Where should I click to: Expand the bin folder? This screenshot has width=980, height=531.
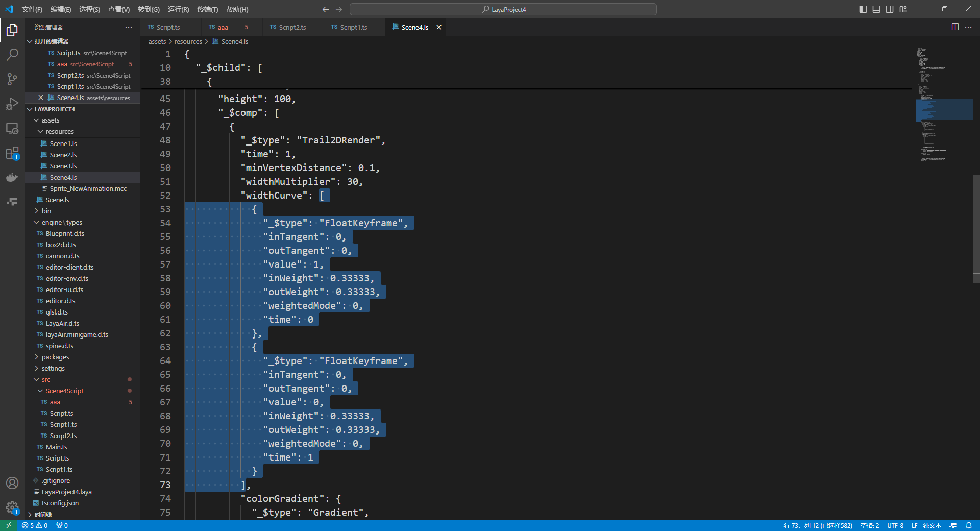pyautogui.click(x=46, y=211)
